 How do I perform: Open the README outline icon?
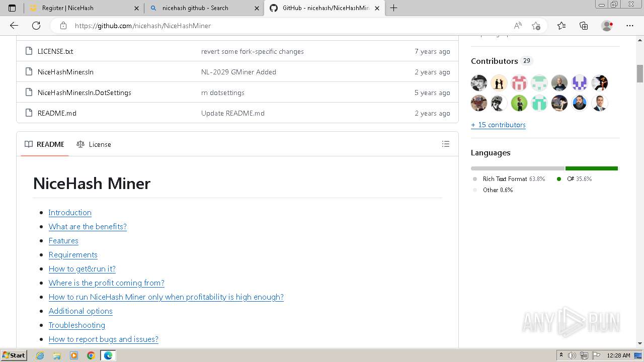tap(445, 144)
